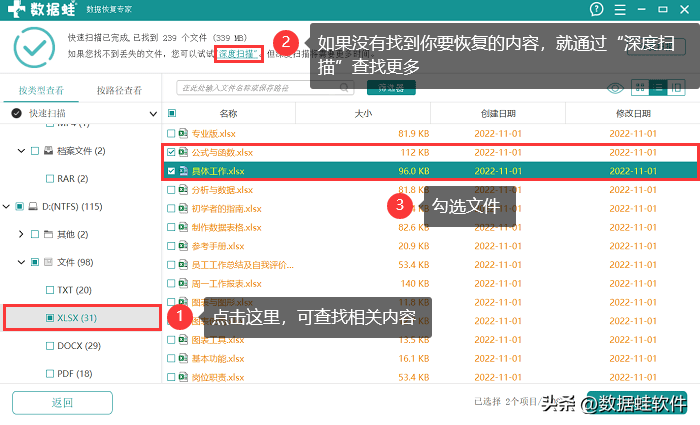Select the 按类型查看 tab
The width and height of the screenshot is (700, 425).
click(41, 91)
